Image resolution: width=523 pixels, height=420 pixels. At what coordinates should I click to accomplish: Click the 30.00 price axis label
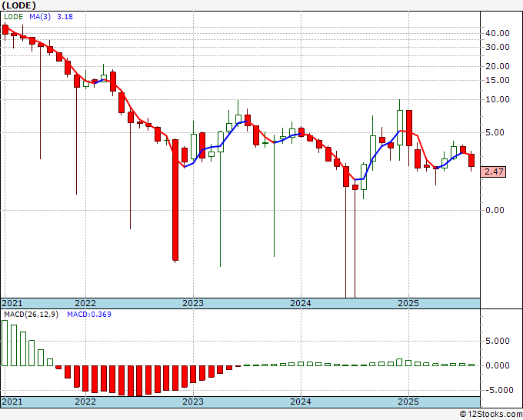498,48
